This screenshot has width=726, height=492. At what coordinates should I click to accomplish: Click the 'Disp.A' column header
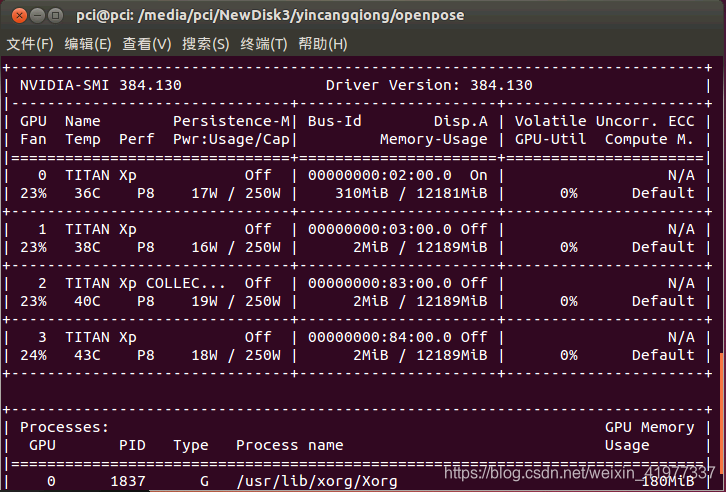coord(460,121)
